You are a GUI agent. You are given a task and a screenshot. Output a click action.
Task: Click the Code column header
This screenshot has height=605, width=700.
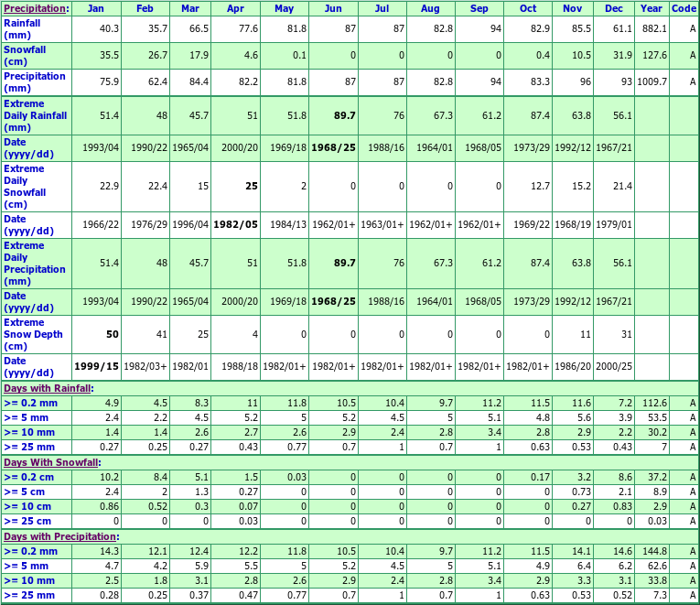point(684,8)
